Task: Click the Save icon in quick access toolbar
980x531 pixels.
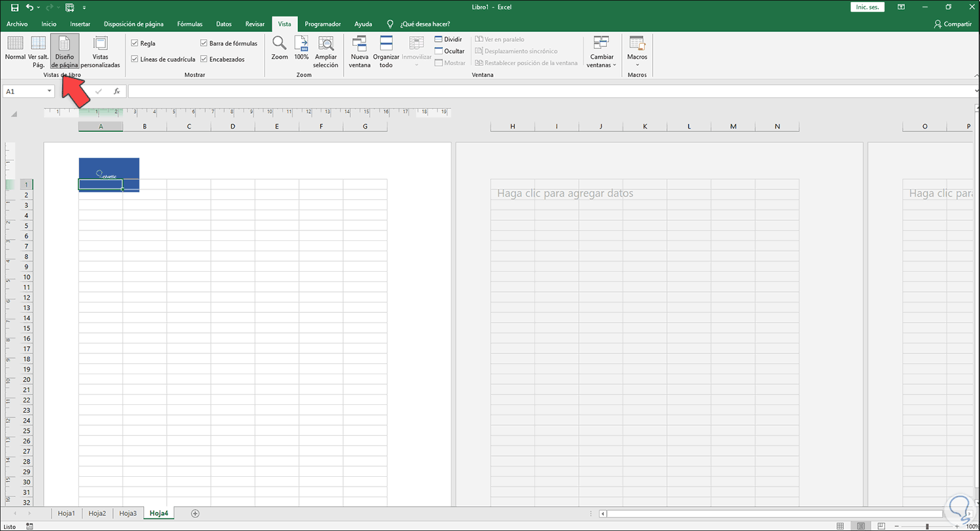Action: coord(14,7)
